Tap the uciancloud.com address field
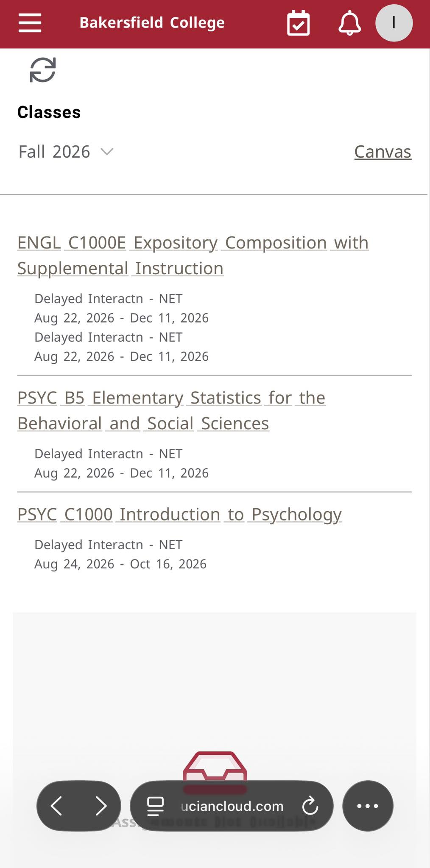 [x=232, y=806]
